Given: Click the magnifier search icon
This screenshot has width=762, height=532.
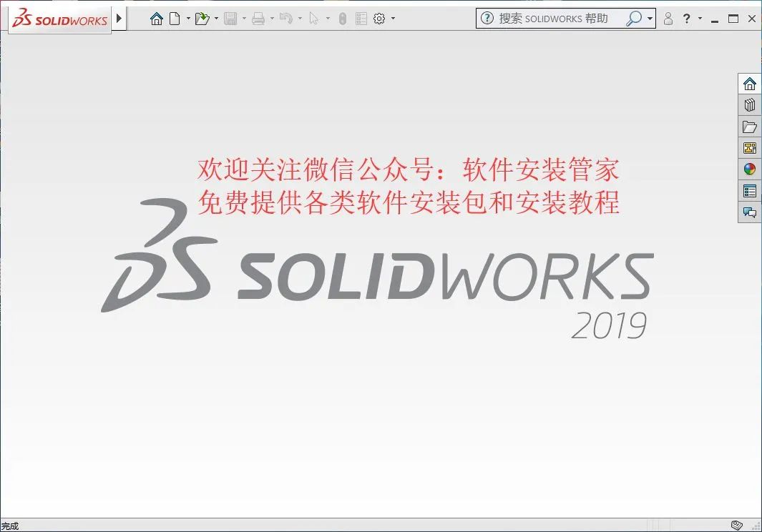Looking at the screenshot, I should coord(634,19).
